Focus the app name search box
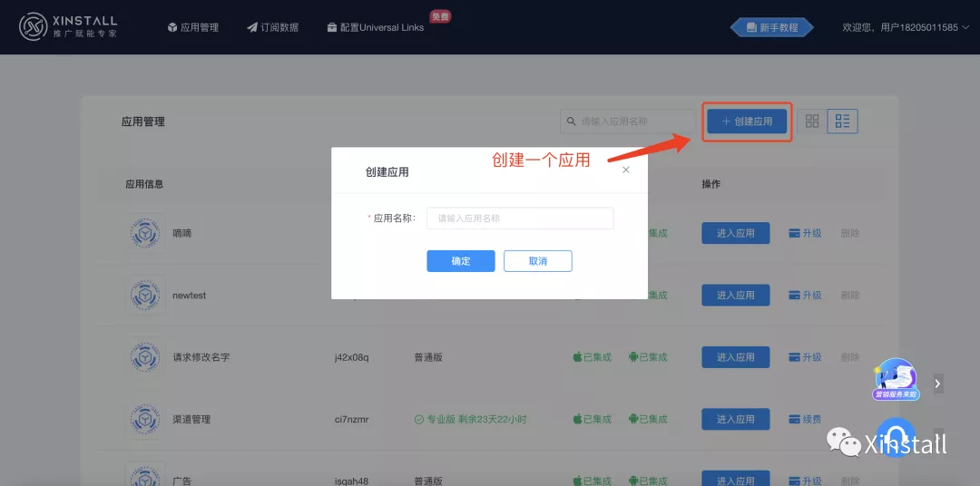The width and height of the screenshot is (980, 486). click(628, 121)
